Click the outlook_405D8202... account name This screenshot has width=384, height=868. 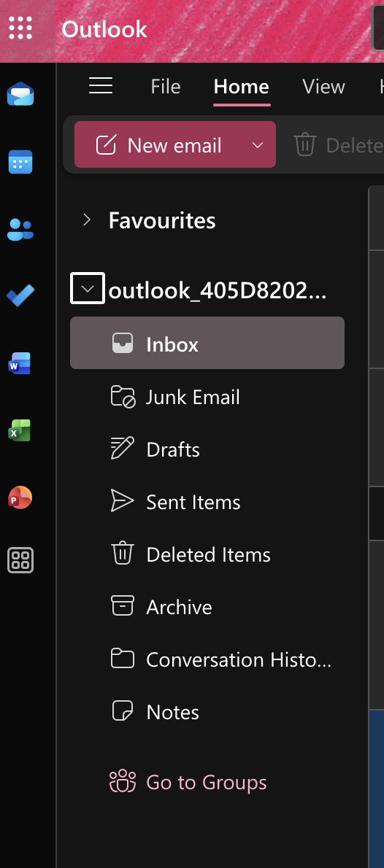click(x=218, y=290)
